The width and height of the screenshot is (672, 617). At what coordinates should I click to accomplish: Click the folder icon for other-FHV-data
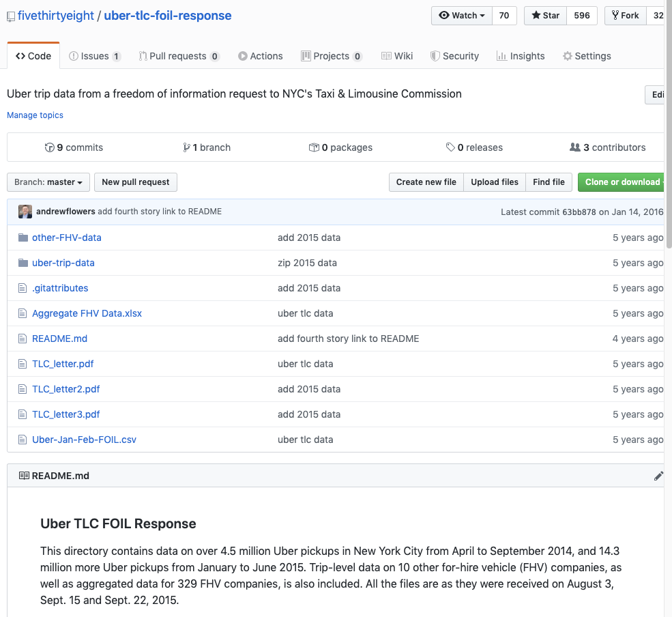pyautogui.click(x=23, y=238)
